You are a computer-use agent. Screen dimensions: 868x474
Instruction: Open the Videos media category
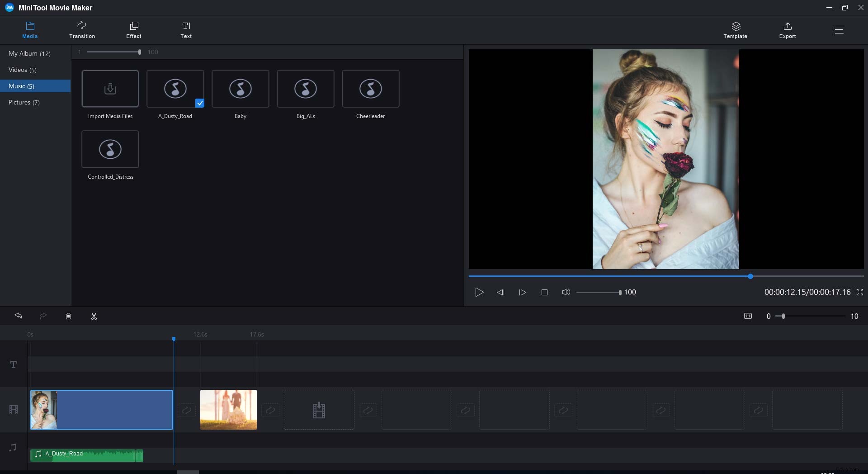pos(23,69)
